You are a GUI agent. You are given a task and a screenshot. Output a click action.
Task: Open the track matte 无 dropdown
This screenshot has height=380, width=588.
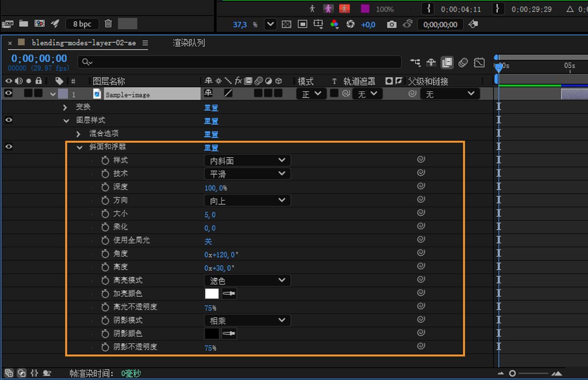coord(367,94)
